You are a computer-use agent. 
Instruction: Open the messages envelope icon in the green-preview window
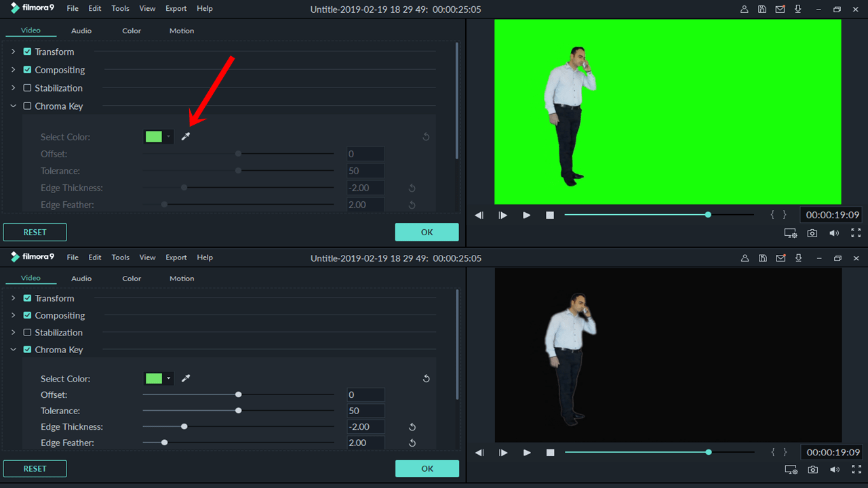(781, 9)
